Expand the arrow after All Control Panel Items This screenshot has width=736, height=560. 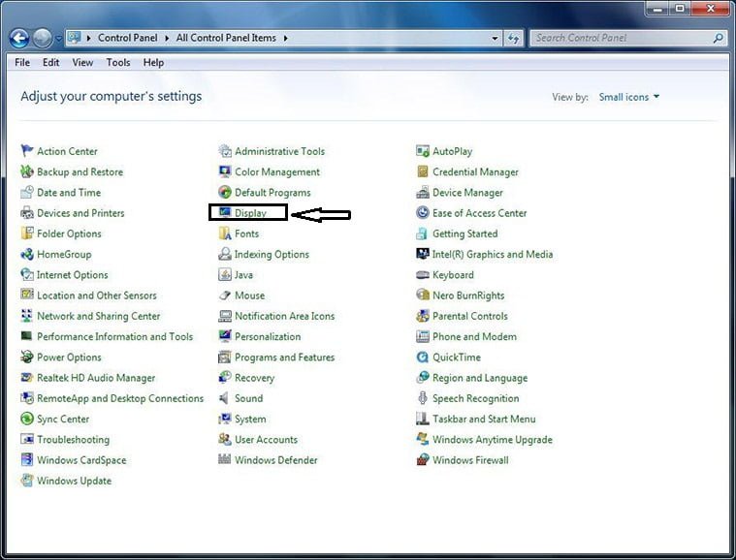tap(285, 38)
